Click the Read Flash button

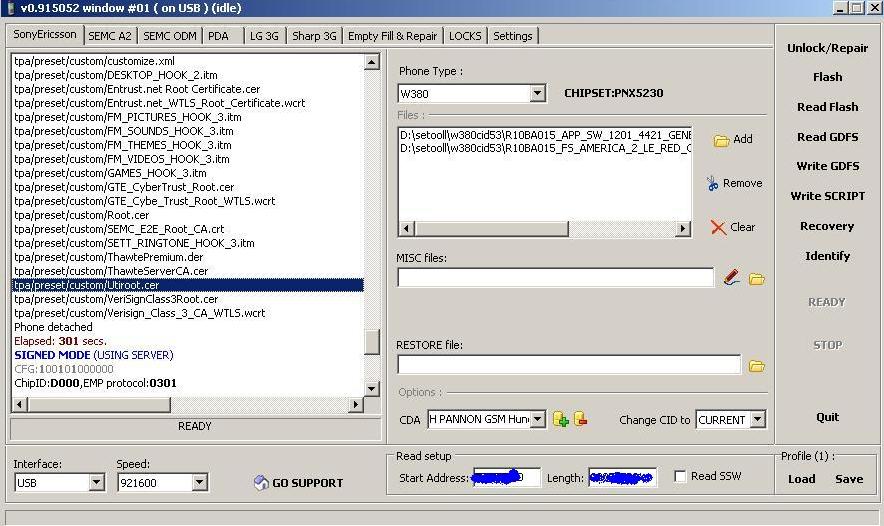point(827,107)
